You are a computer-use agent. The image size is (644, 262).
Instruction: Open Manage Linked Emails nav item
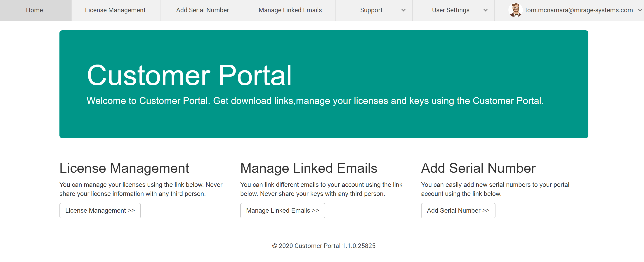(x=290, y=10)
